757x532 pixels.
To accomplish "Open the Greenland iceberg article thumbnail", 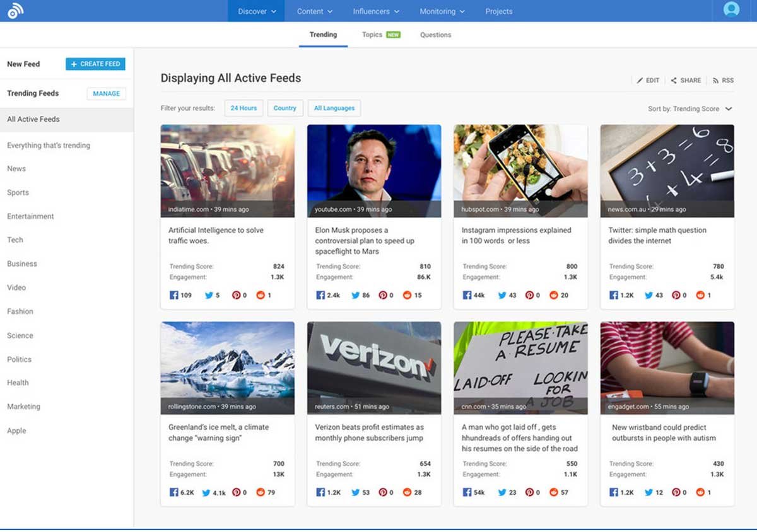I will pos(228,368).
